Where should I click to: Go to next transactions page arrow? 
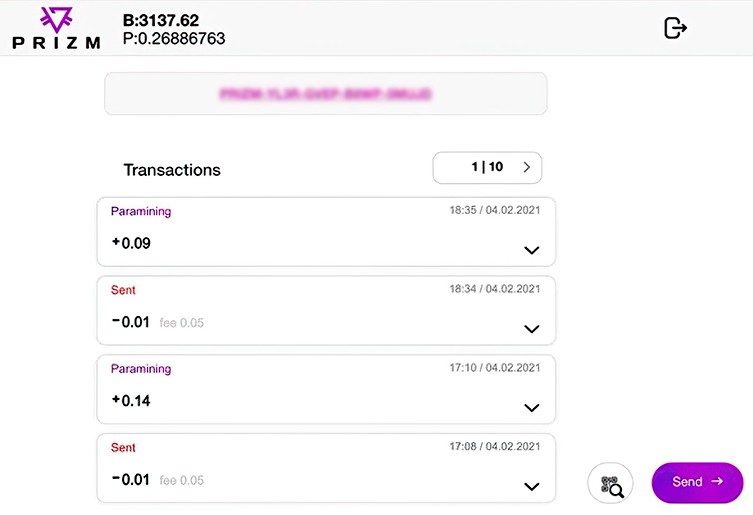click(x=526, y=167)
